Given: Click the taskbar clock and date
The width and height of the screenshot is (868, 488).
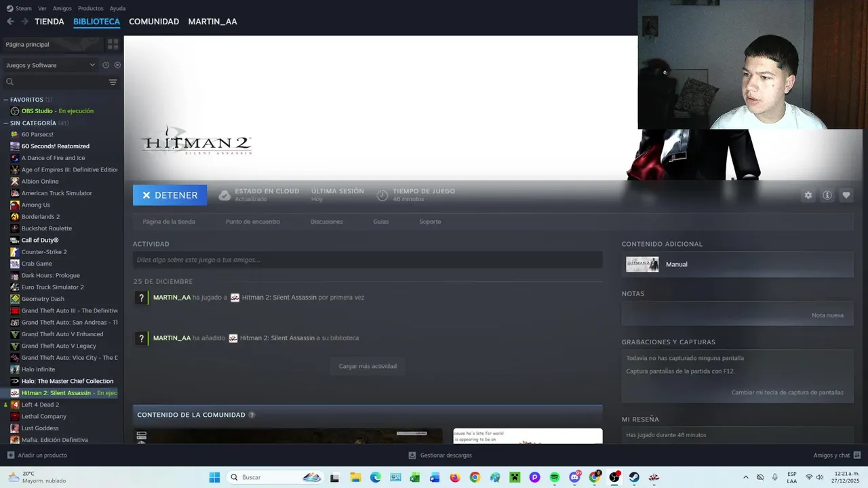Looking at the screenshot, I should 846,477.
